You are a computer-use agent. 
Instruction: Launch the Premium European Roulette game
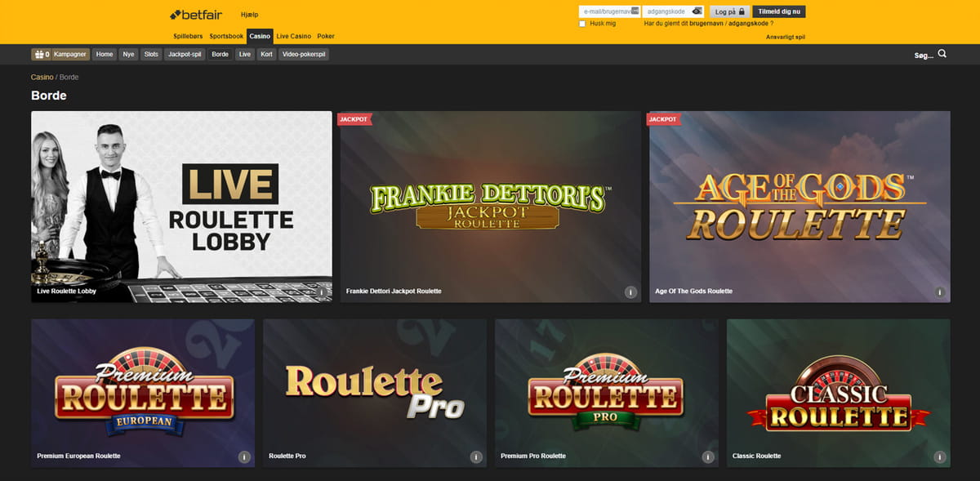(143, 393)
